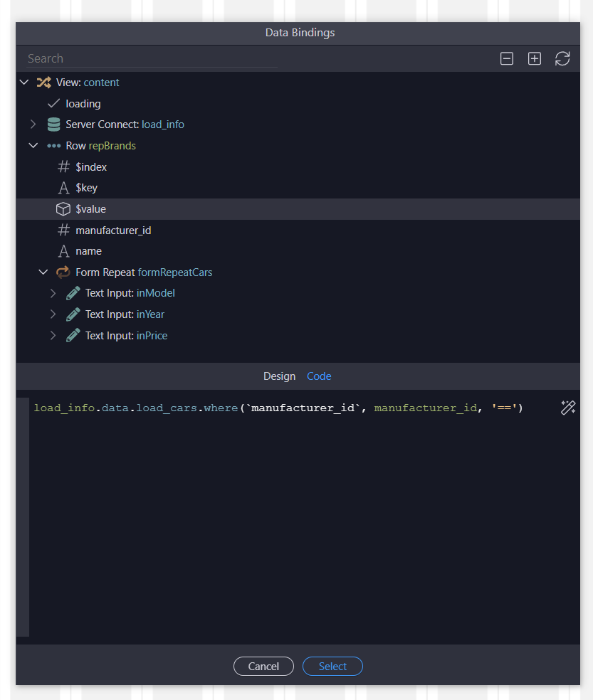This screenshot has height=700, width=593.
Task: Click the expand all icon
Action: click(535, 59)
